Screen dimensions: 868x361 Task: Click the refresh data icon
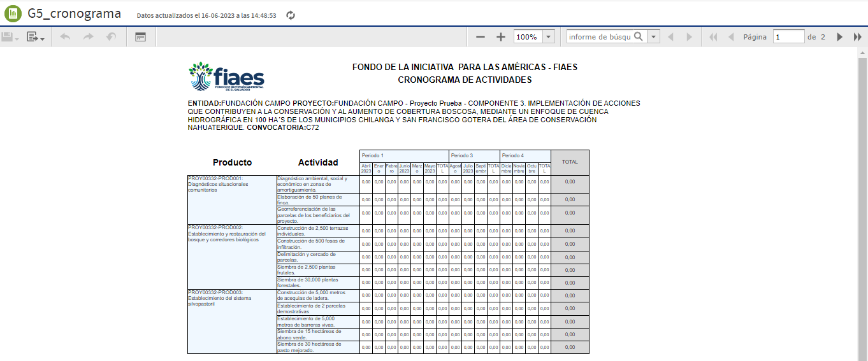pos(291,15)
